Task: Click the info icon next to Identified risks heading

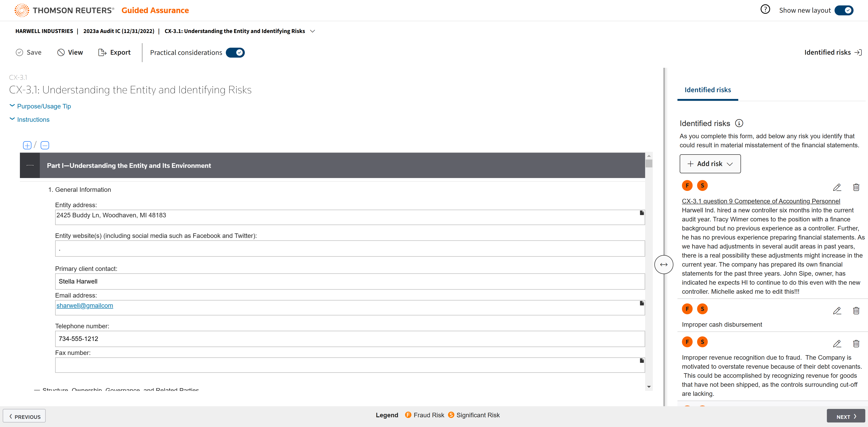Action: click(739, 123)
